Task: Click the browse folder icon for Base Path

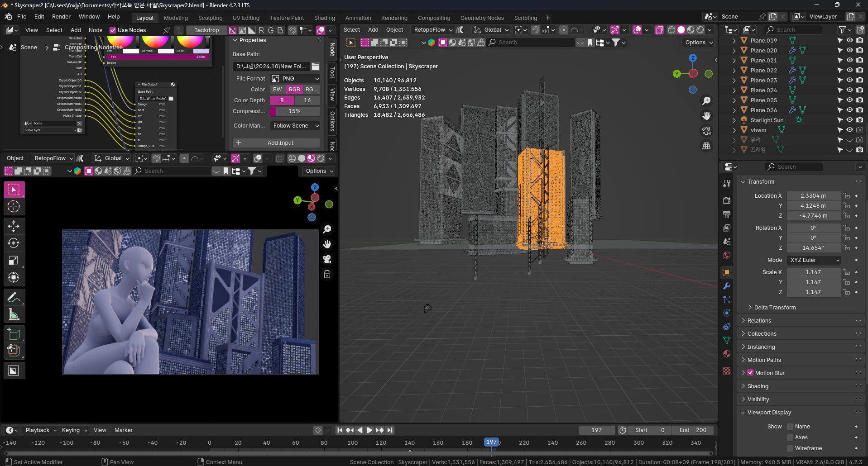Action: pyautogui.click(x=316, y=67)
